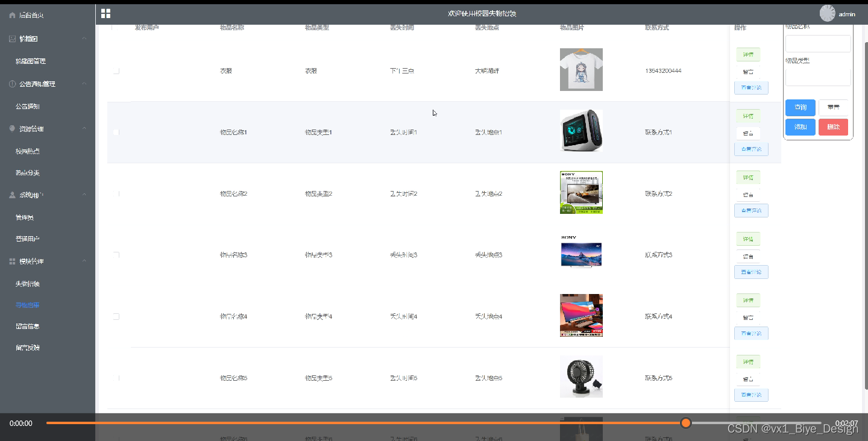Viewport: 868px width, 441px height.
Task: Tick the checkbox for 物品名称5 row
Action: pos(116,378)
